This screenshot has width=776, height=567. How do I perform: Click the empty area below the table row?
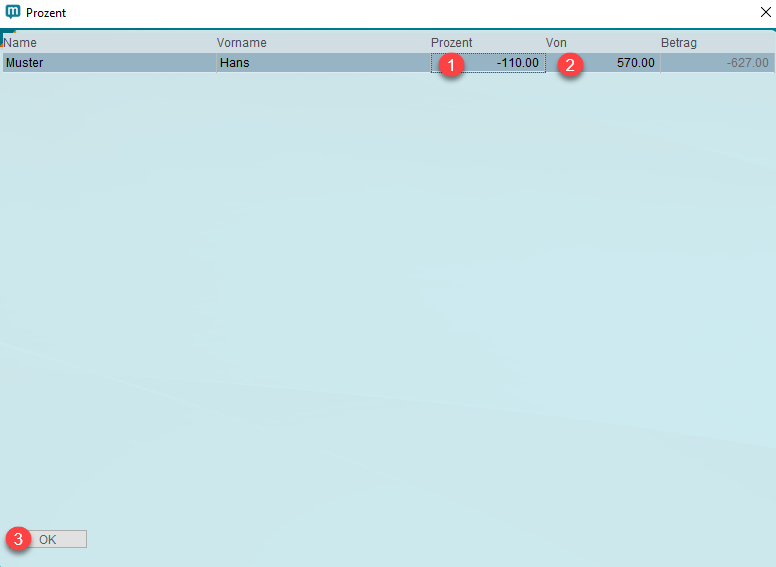pyautogui.click(x=388, y=300)
